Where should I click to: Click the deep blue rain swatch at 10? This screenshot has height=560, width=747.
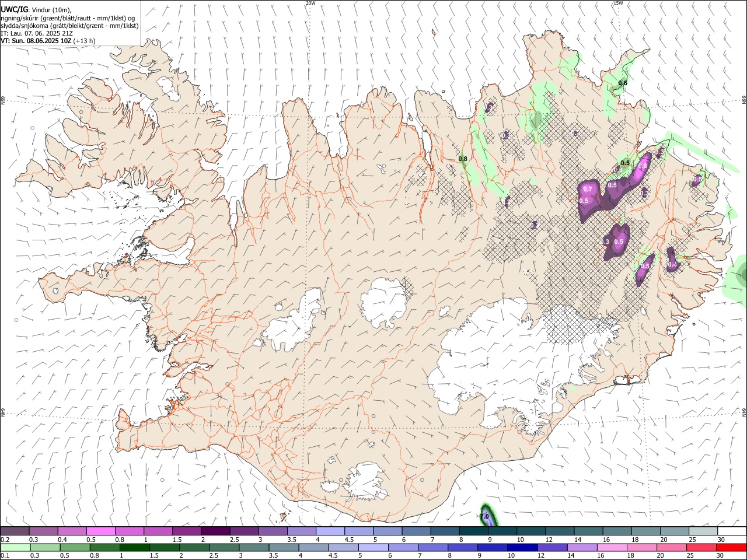point(522,548)
